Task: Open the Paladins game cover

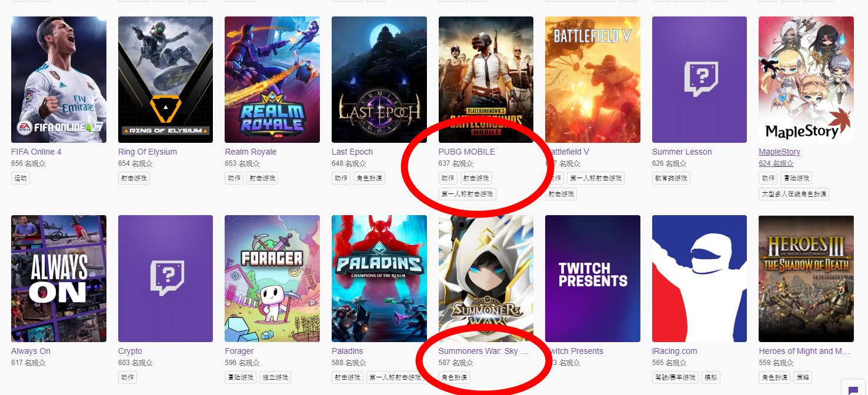Action: 379,279
